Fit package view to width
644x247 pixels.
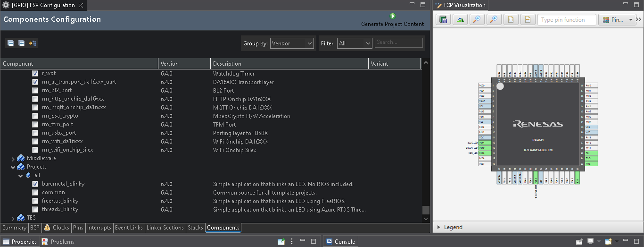(528, 20)
